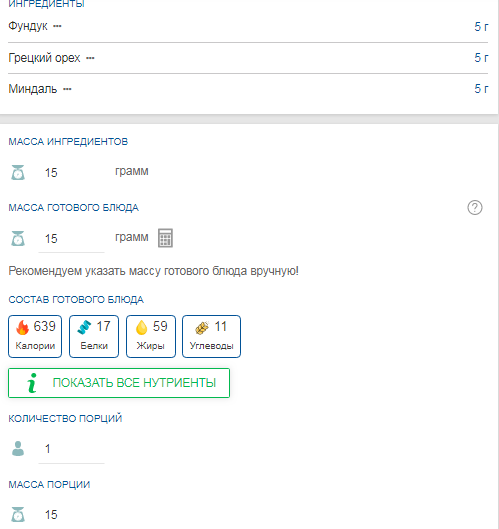
Task: Select the 11 Углеводы tile
Action: (x=211, y=336)
